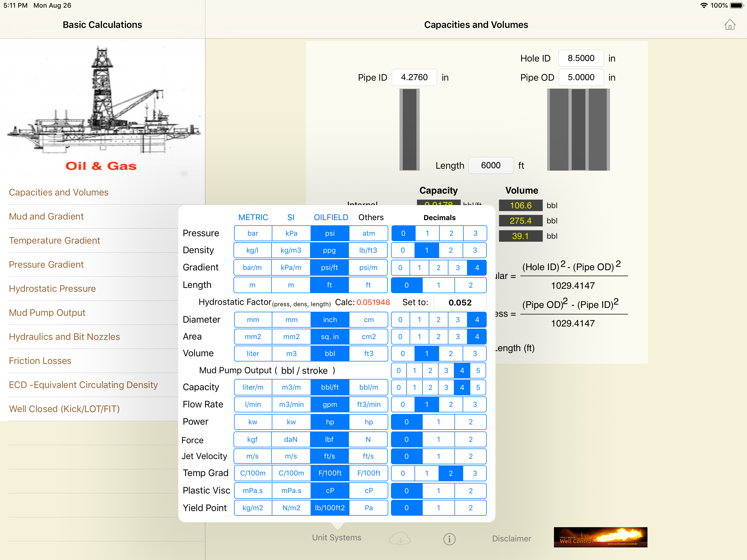Open the Disclaimer link
Screen dimensions: 747x560
(x=511, y=538)
